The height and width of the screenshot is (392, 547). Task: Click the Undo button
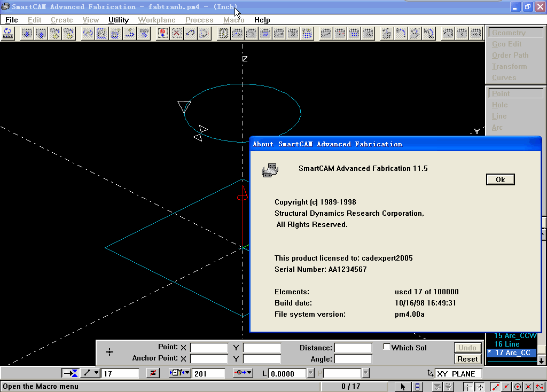[467, 348]
